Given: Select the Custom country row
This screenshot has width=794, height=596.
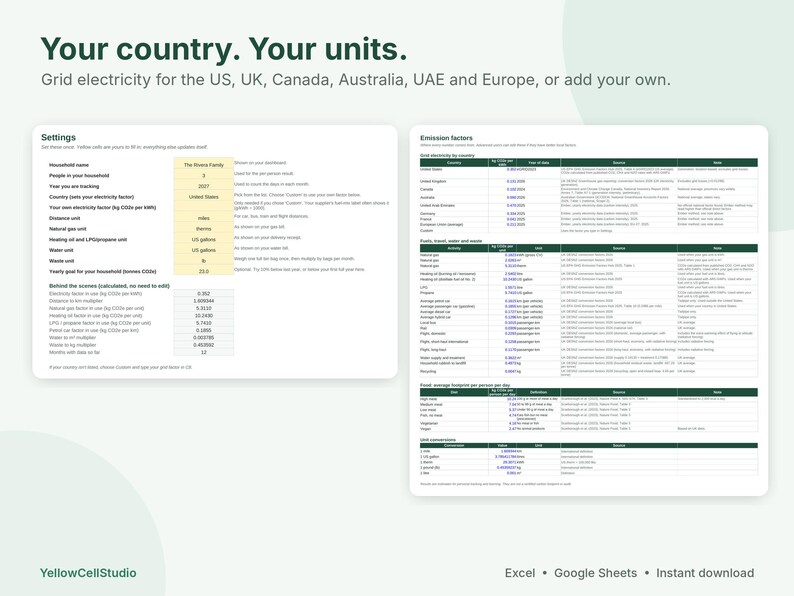Looking at the screenshot, I should (588, 230).
